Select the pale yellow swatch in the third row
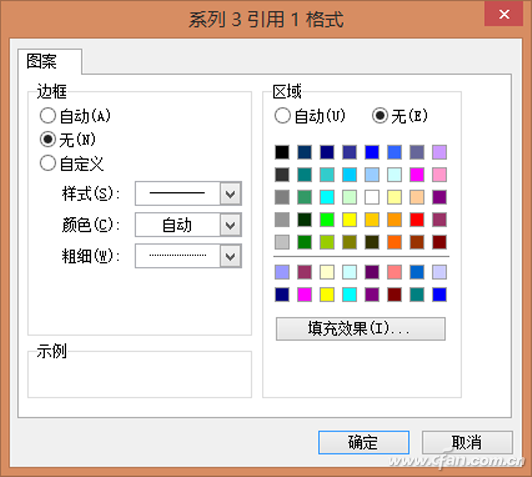Image resolution: width=532 pixels, height=477 pixels. pyautogui.click(x=395, y=197)
